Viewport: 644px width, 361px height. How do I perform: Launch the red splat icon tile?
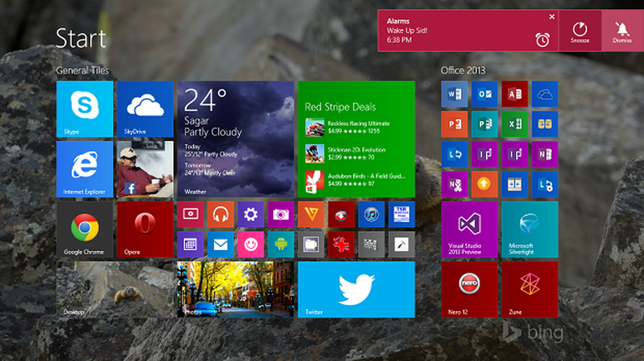pos(341,245)
